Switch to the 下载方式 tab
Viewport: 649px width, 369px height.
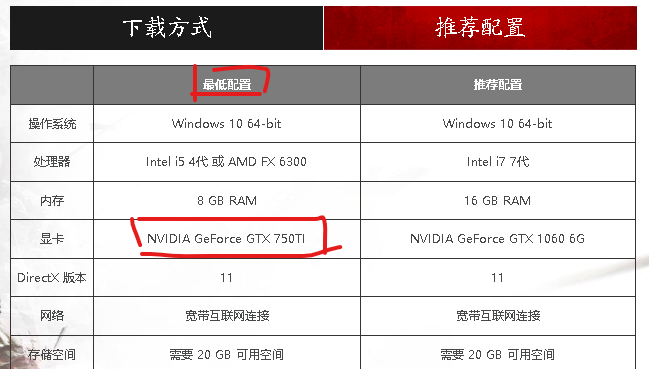pos(166,28)
